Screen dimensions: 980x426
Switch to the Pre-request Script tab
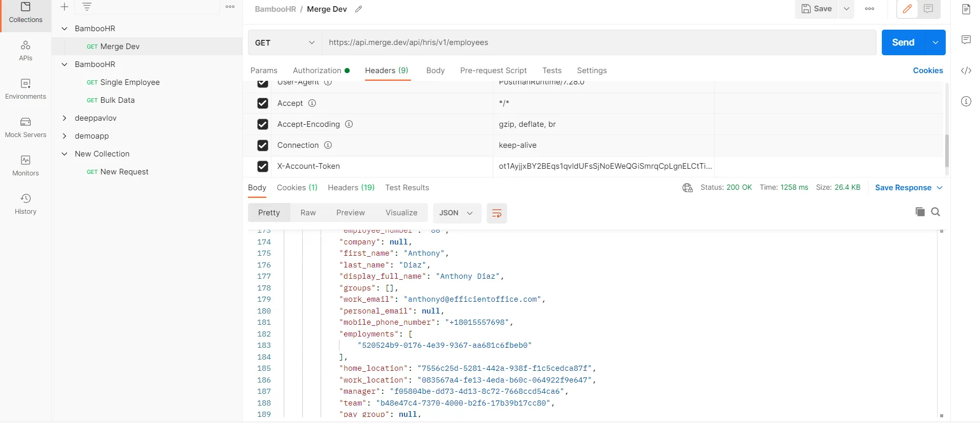pos(493,71)
